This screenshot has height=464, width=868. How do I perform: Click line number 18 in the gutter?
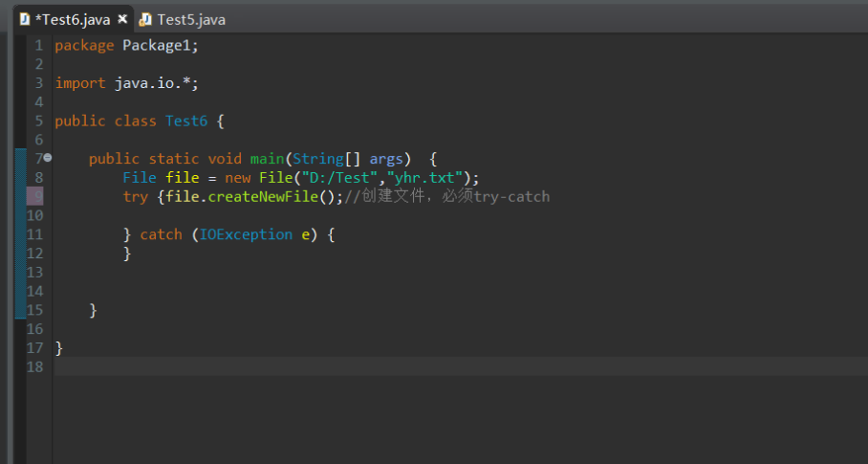34,366
